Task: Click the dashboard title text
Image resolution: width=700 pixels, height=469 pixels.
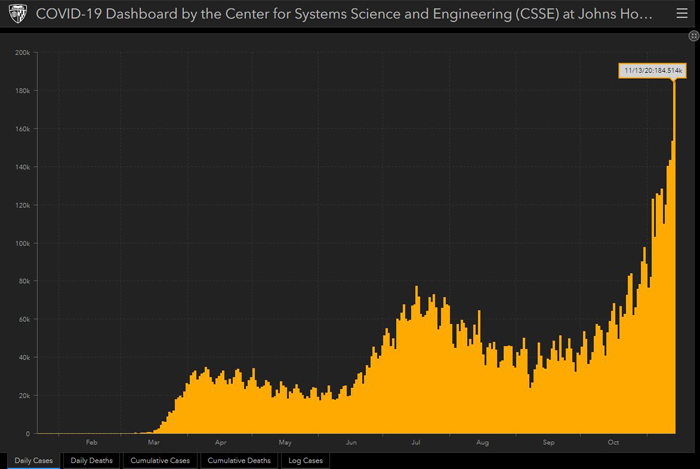Action: (344, 14)
